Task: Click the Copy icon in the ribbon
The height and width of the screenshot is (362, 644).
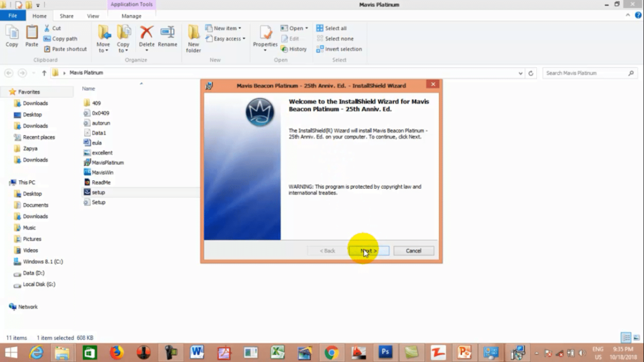Action: click(12, 36)
